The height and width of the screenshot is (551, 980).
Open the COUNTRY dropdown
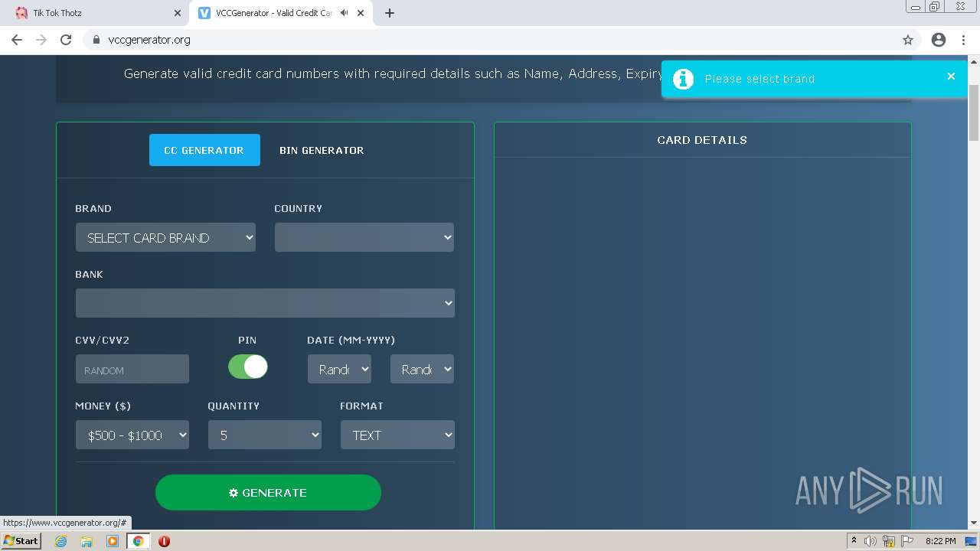tap(364, 237)
